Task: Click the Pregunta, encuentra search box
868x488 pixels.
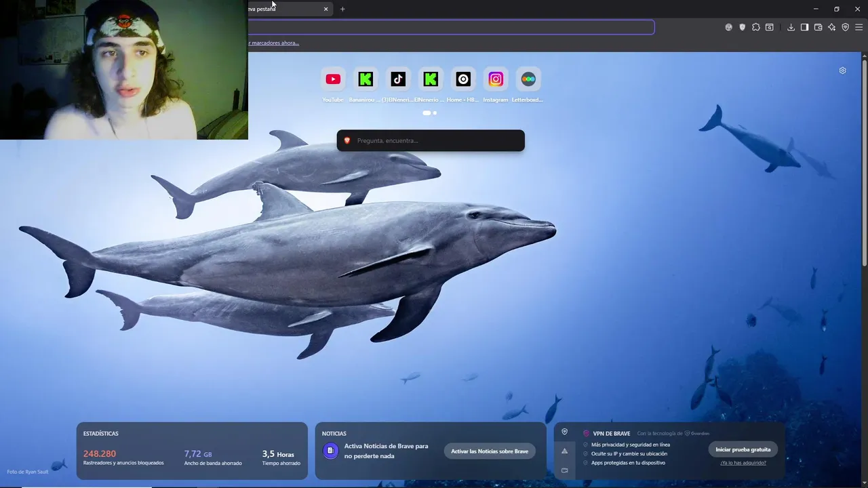Action: (431, 140)
